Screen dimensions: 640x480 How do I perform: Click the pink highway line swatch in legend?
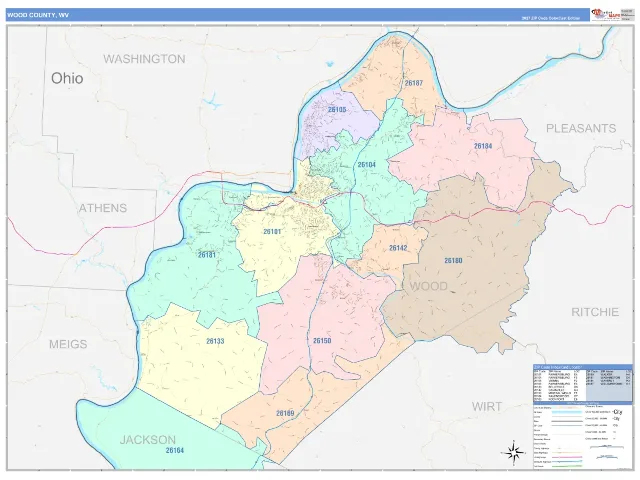(x=567, y=457)
